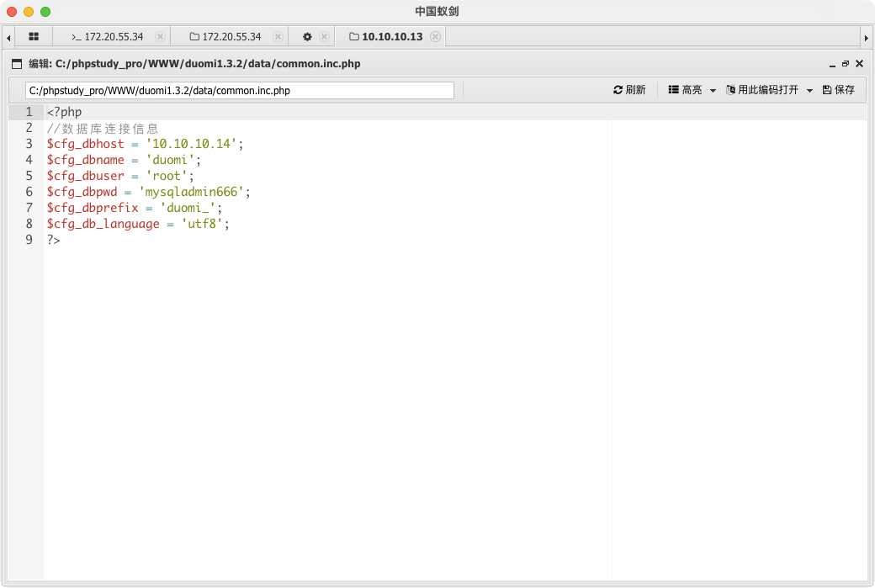Save the file with 保存 button
Image resolution: width=875 pixels, height=588 pixels.
[x=838, y=90]
